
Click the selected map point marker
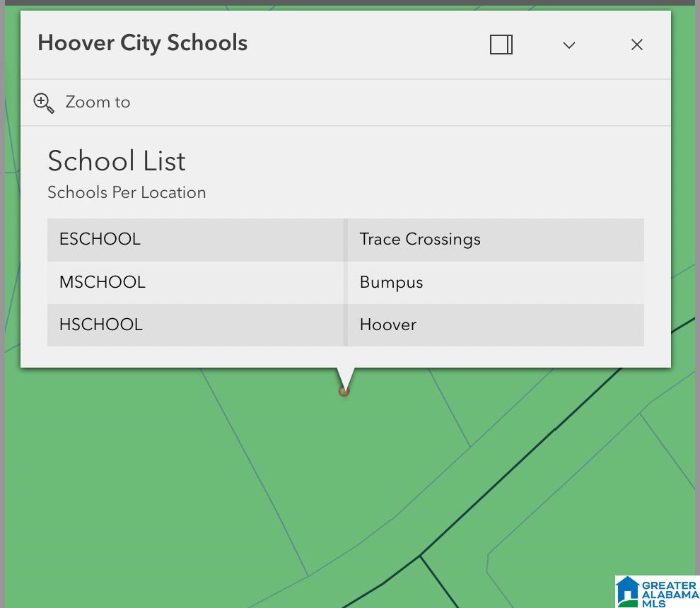point(344,392)
